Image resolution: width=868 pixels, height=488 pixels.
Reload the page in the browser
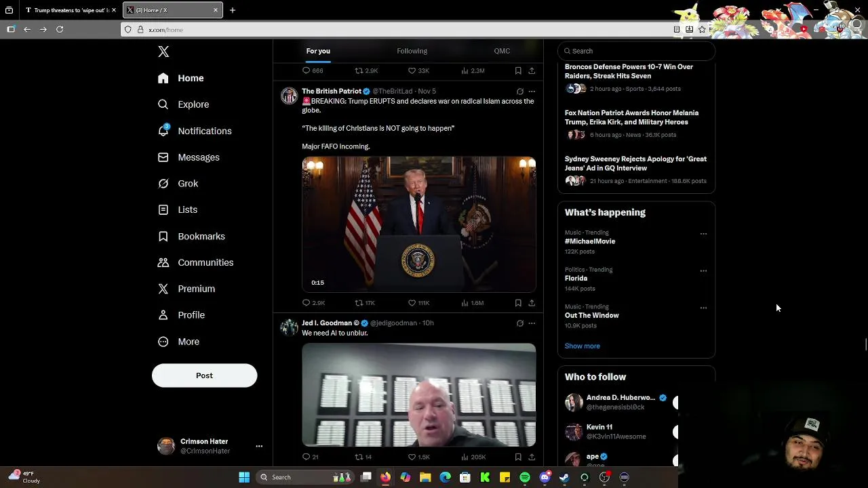click(60, 29)
